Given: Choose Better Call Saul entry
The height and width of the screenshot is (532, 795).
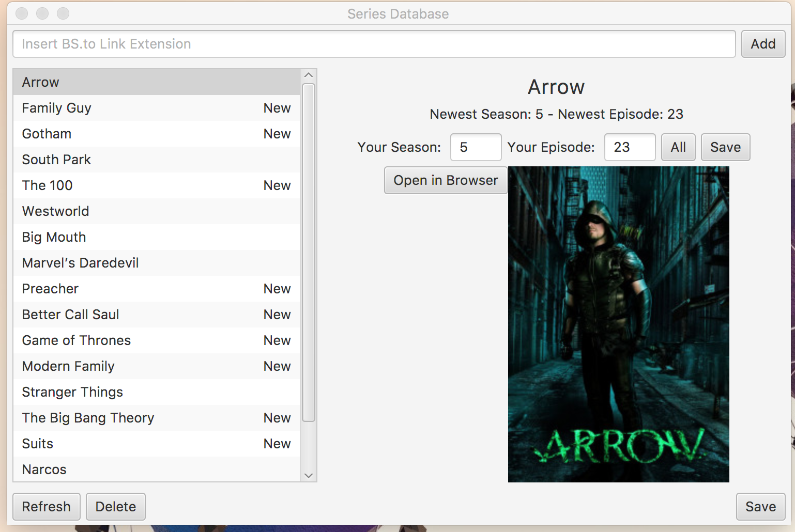Looking at the screenshot, I should pyautogui.click(x=157, y=315).
